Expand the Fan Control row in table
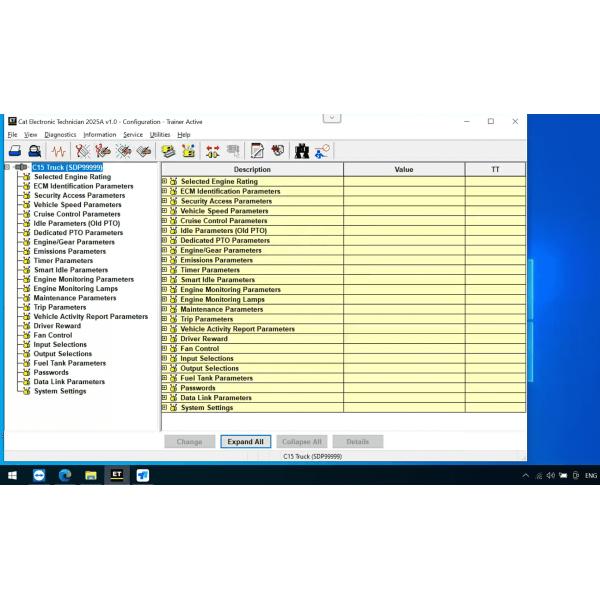600x600 pixels. tap(165, 349)
